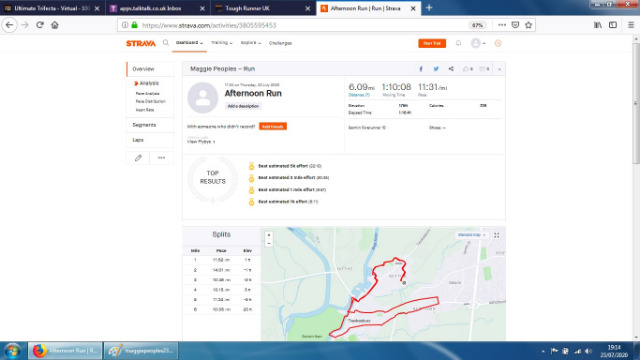Image resolution: width=640 pixels, height=360 pixels.
Task: Click the Strava search magnifier icon
Action: [166, 42]
